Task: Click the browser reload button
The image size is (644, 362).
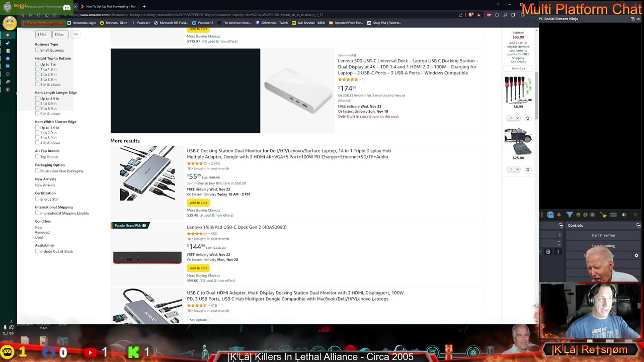Action: [39, 15]
